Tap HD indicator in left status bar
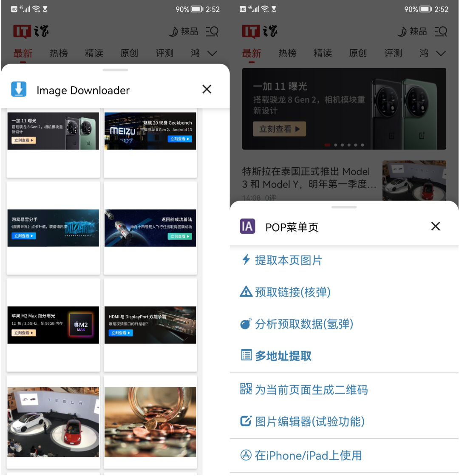This screenshot has height=476, width=459. [x=14, y=9]
